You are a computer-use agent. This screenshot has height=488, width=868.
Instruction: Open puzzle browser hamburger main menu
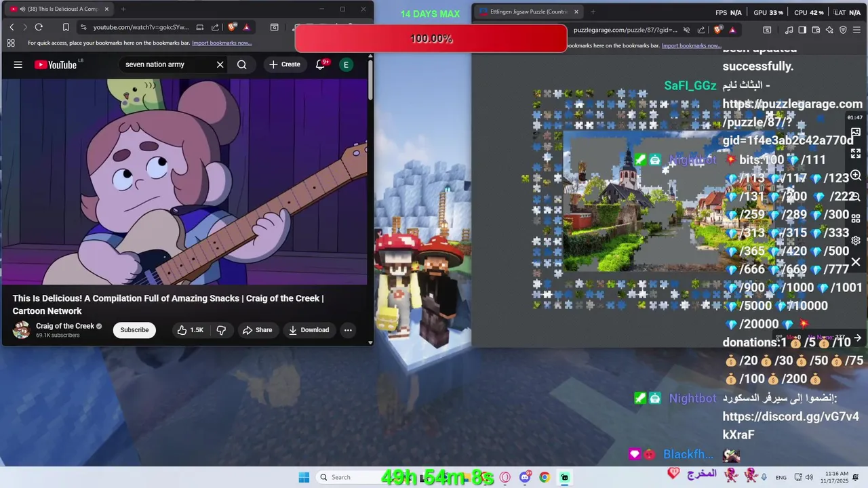click(858, 30)
